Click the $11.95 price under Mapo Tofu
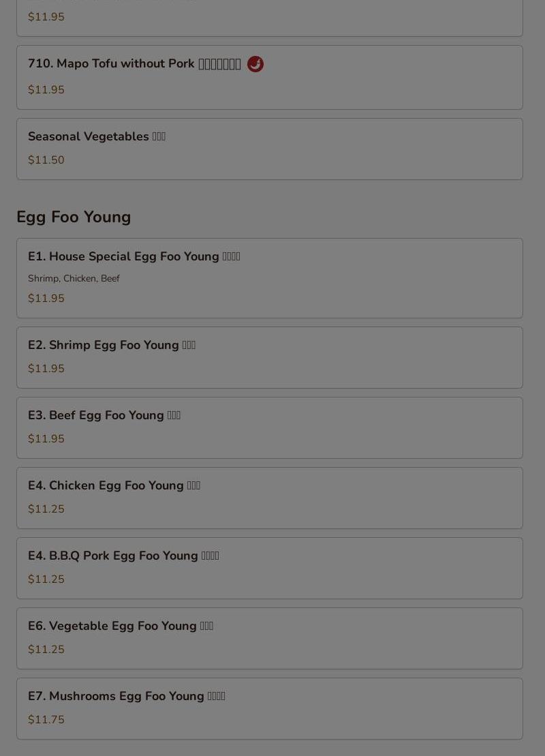The image size is (545, 756). point(46,90)
